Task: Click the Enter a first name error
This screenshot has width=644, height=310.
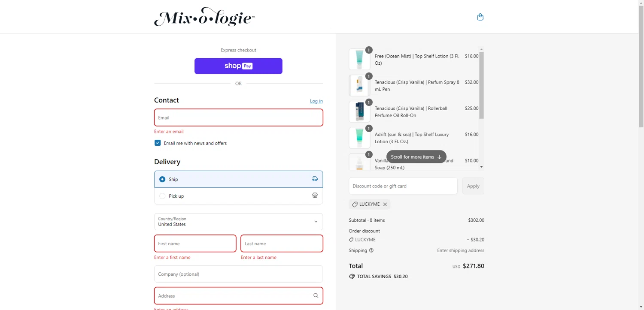Action: (x=172, y=258)
